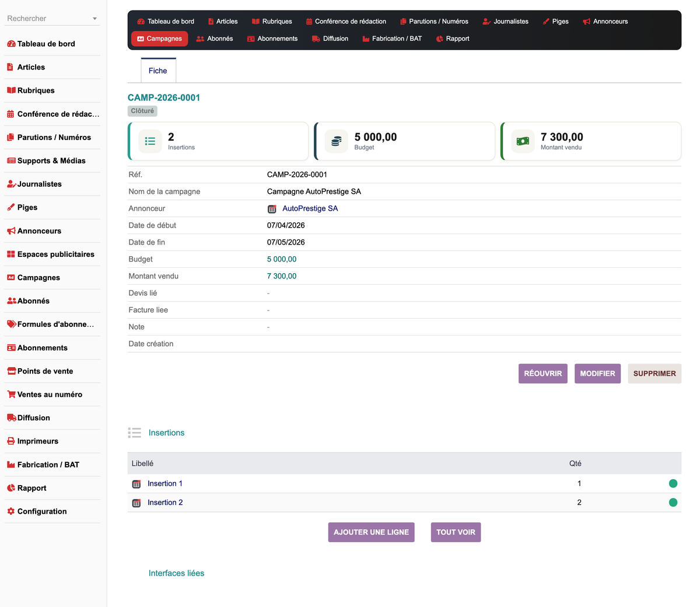Open the AutoPrestige SA advertiser link

pyautogui.click(x=310, y=208)
